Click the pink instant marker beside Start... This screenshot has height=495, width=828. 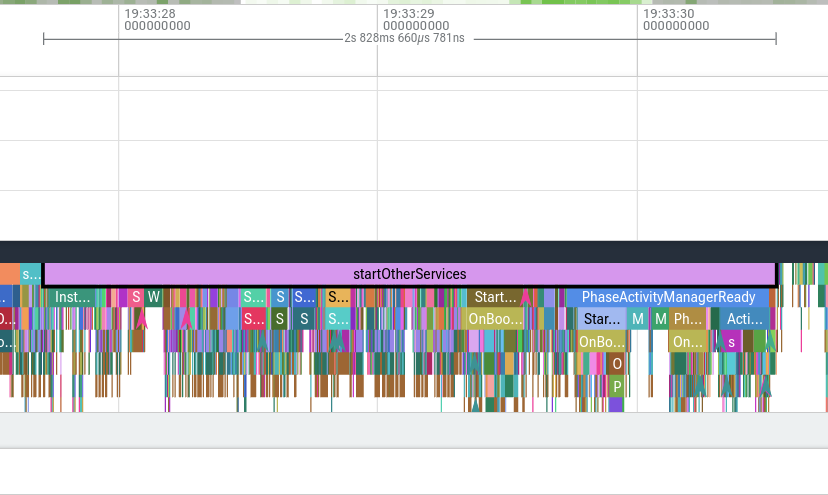(x=525, y=297)
